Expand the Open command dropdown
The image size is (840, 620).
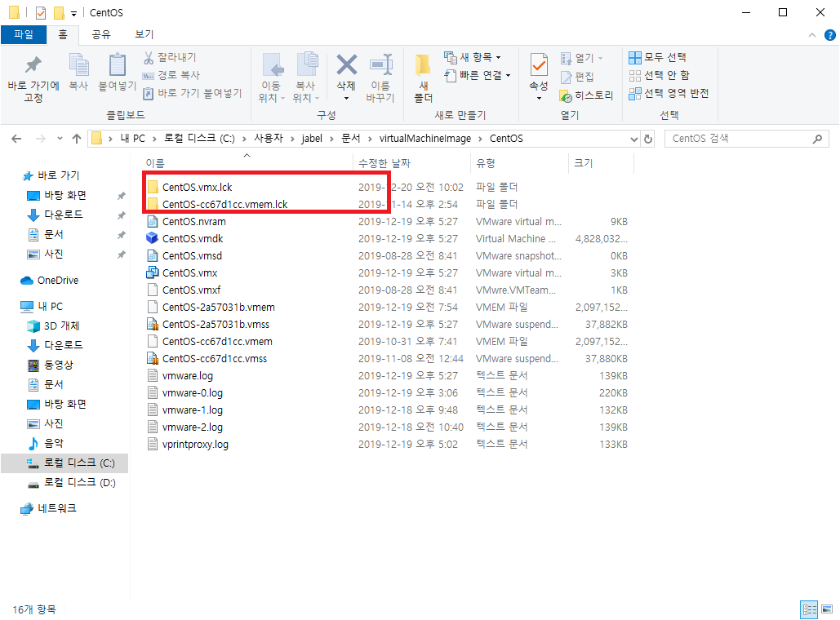point(600,58)
